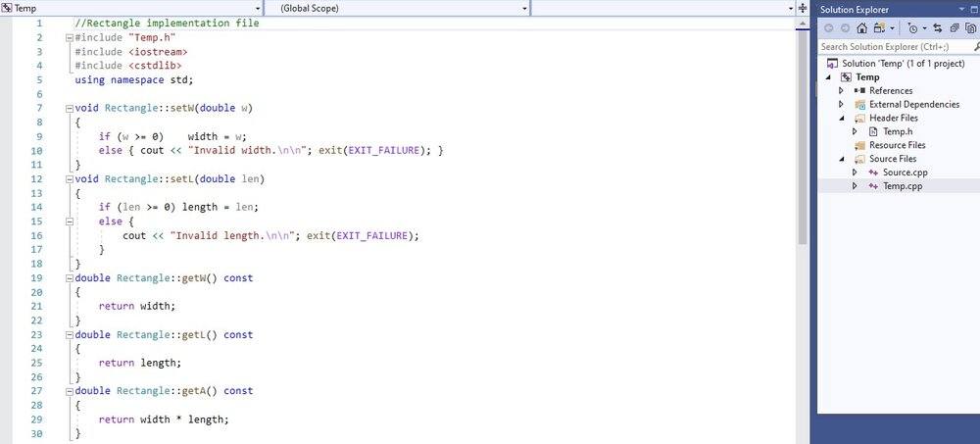The height and width of the screenshot is (444, 980).
Task: Open Source.cpp from Solution Explorer
Action: click(905, 173)
